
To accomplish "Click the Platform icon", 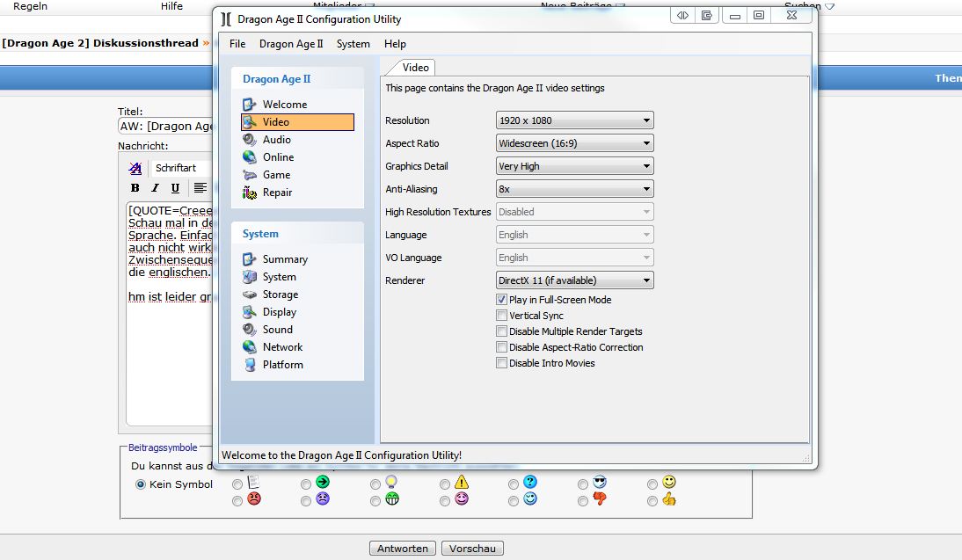I will (x=249, y=364).
